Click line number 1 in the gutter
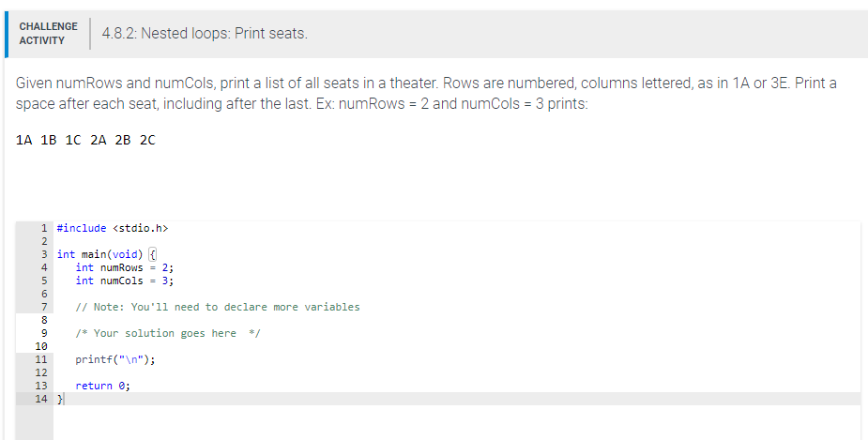 pyautogui.click(x=45, y=228)
